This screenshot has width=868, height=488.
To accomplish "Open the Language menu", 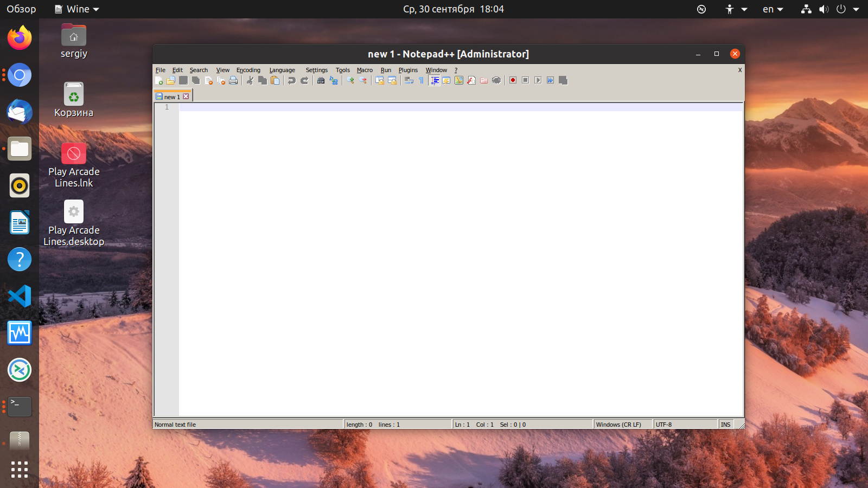I will [x=282, y=70].
